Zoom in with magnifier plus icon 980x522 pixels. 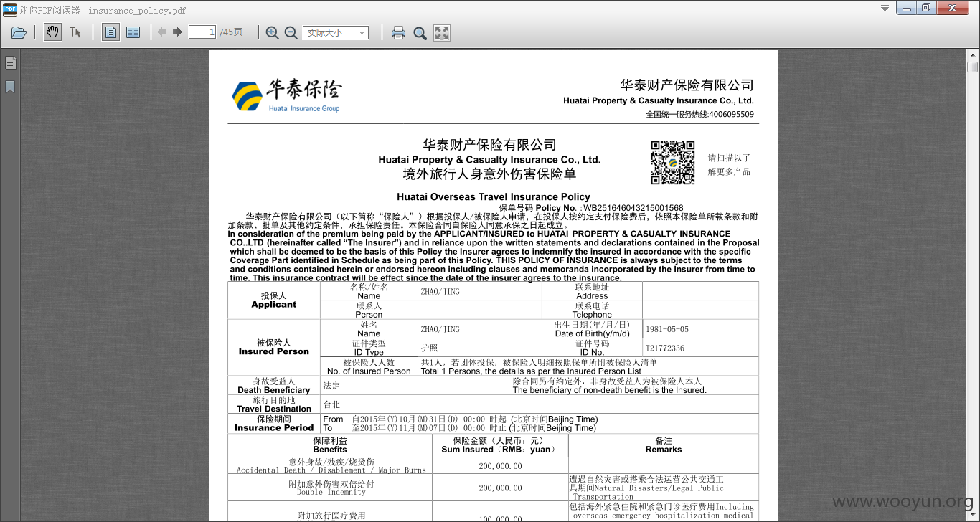point(273,32)
